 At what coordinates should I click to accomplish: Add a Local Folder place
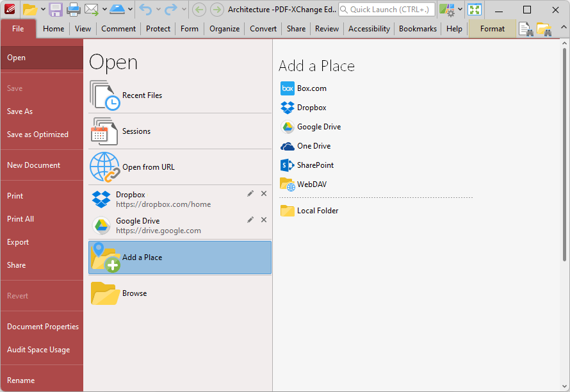309,211
